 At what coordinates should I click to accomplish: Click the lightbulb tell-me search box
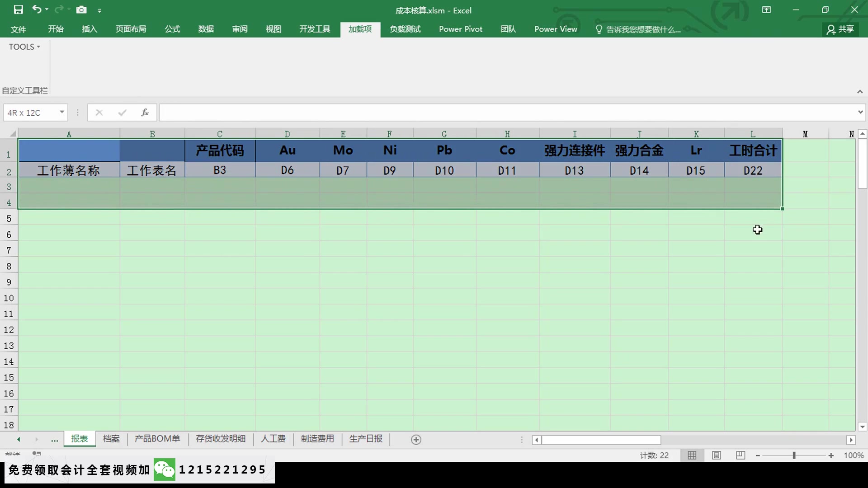click(x=638, y=29)
